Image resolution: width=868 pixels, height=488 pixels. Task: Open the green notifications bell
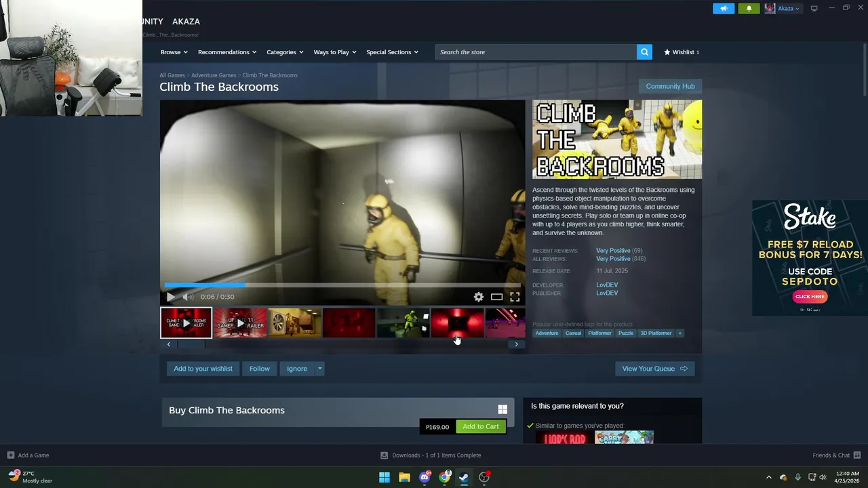[x=749, y=8]
